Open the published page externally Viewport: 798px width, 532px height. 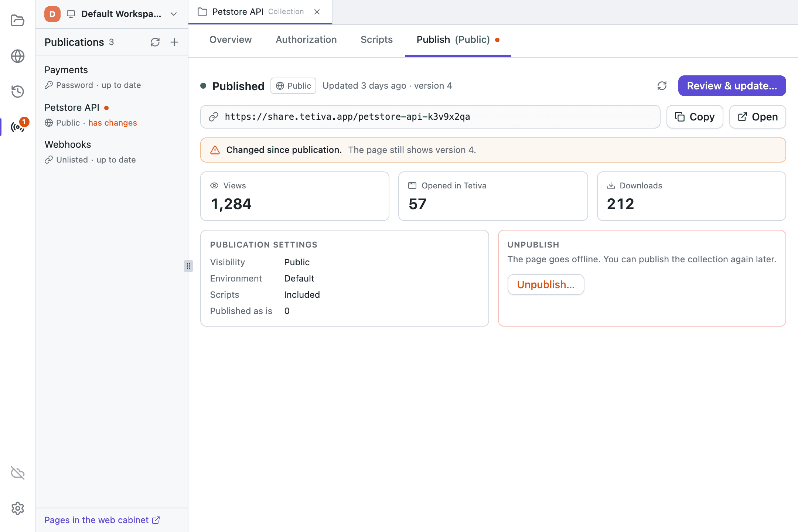click(x=757, y=117)
